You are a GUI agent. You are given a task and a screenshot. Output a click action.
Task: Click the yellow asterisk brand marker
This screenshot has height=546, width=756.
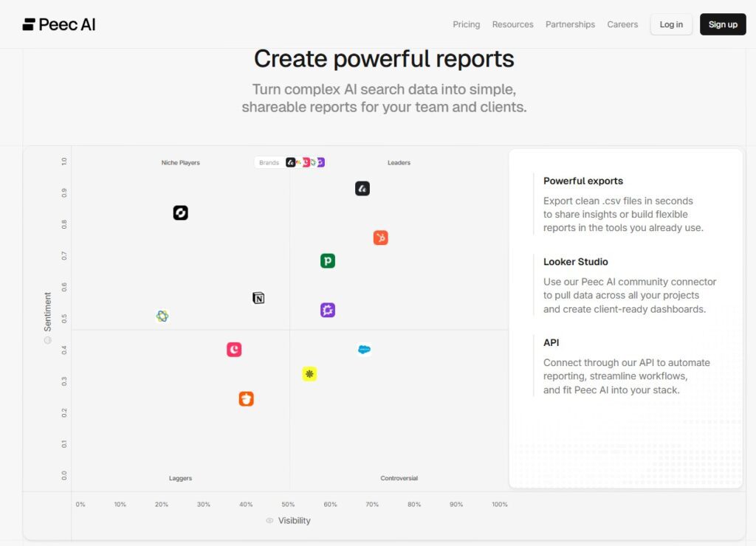coord(309,374)
